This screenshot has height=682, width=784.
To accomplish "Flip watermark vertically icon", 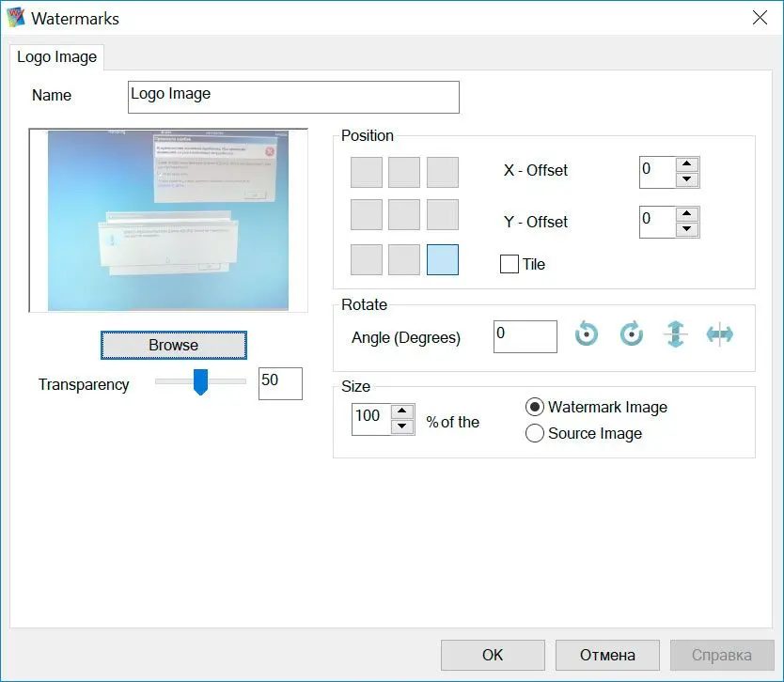I will click(676, 333).
